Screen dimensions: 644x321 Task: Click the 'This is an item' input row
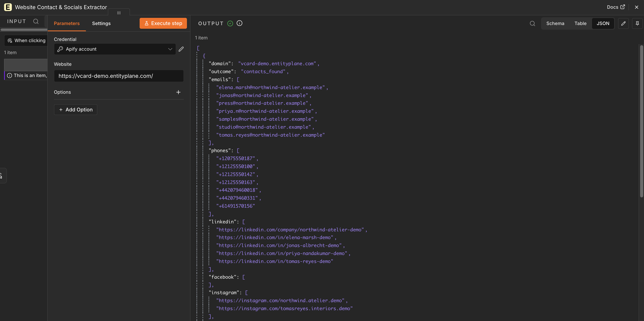26,76
